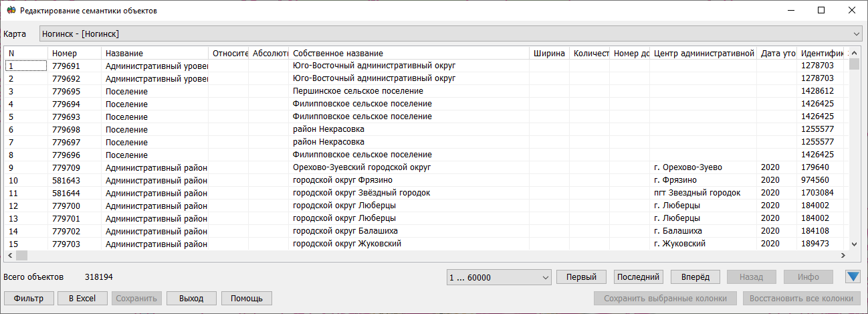Image resolution: width=868 pixels, height=314 pixels.
Task: Click cell 779697 in row 7
Action: pos(74,143)
